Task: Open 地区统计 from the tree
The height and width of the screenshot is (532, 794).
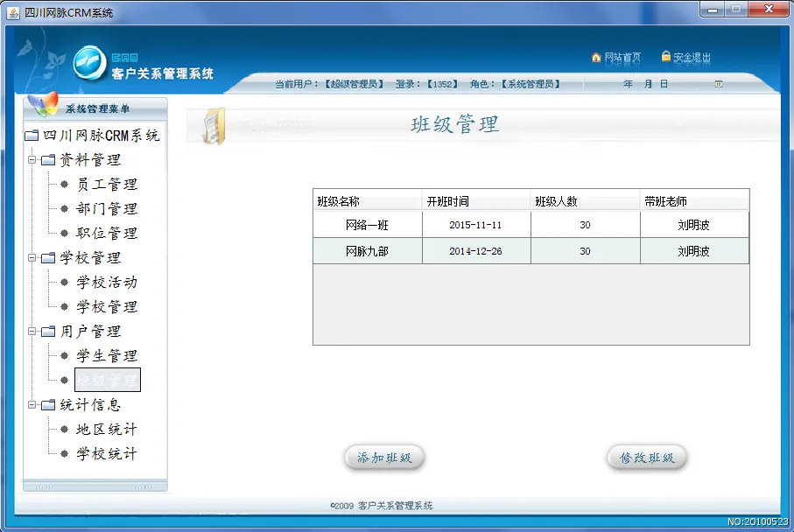Action: (107, 430)
